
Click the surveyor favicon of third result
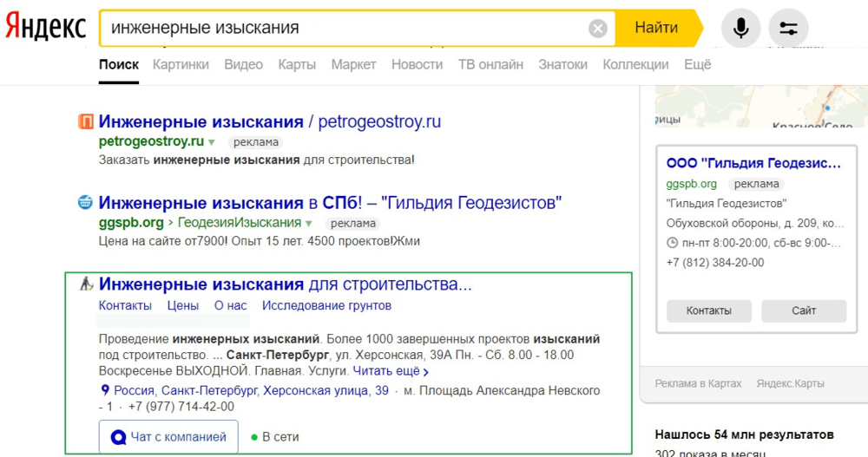(86, 284)
